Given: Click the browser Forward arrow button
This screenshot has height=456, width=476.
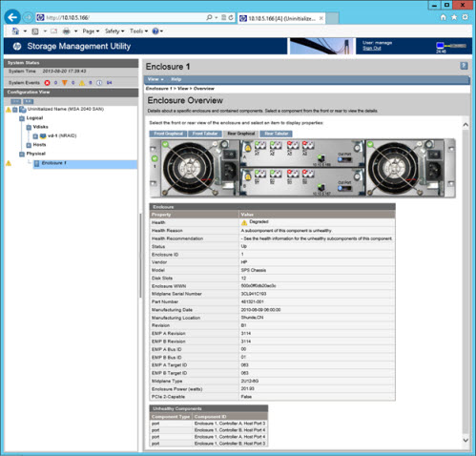Looking at the screenshot, I should click(x=29, y=17).
